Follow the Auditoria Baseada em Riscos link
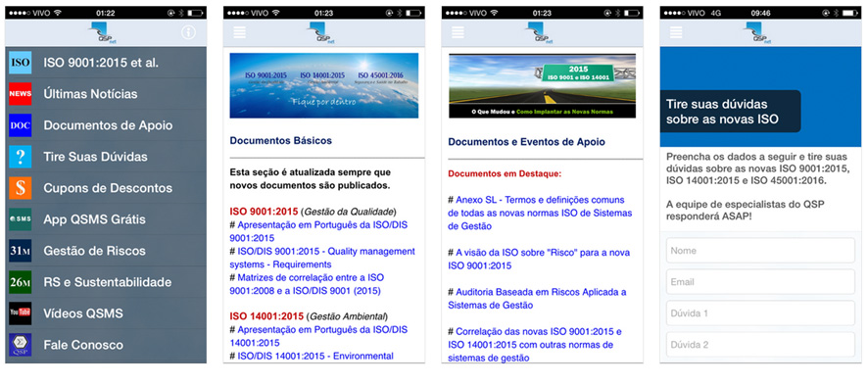868x384 pixels. pyautogui.click(x=538, y=298)
